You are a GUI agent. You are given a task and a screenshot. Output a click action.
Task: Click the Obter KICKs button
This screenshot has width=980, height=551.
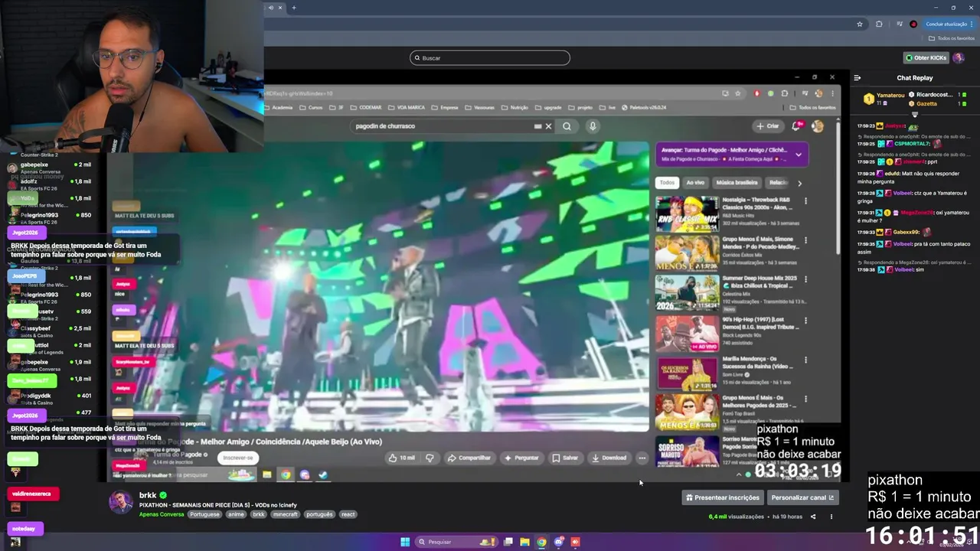[926, 57]
